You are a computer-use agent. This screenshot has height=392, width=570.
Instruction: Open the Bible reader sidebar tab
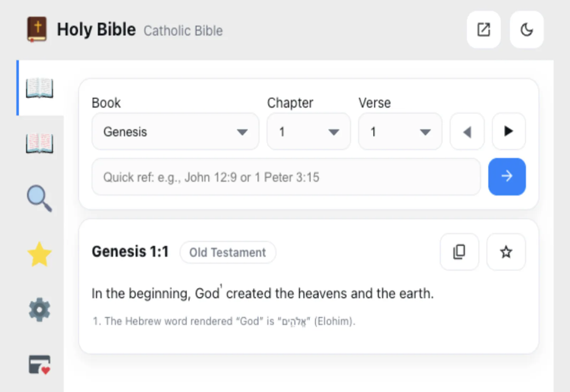[40, 88]
